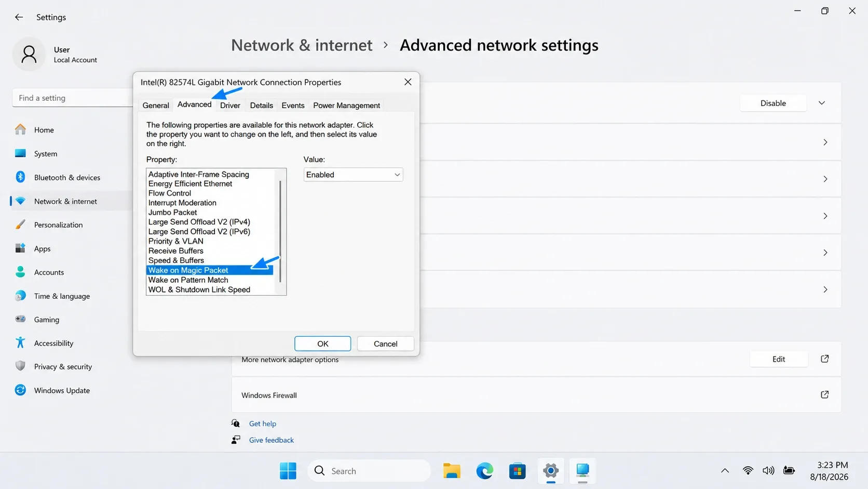Click the Edit button

tap(779, 359)
